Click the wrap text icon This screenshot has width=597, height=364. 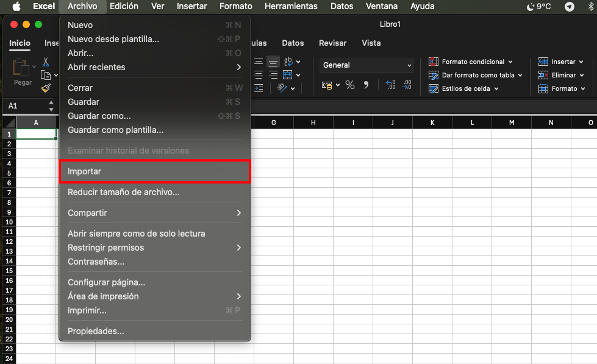coord(288,62)
